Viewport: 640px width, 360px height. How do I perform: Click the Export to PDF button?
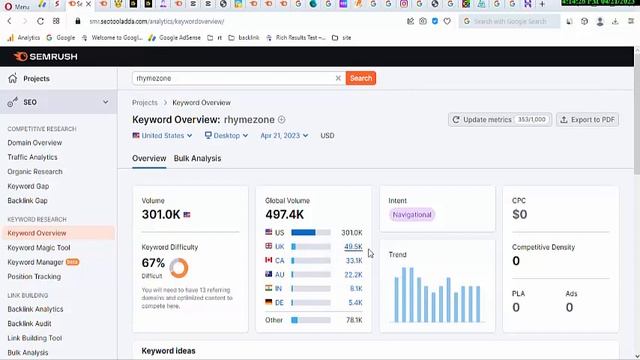[587, 120]
